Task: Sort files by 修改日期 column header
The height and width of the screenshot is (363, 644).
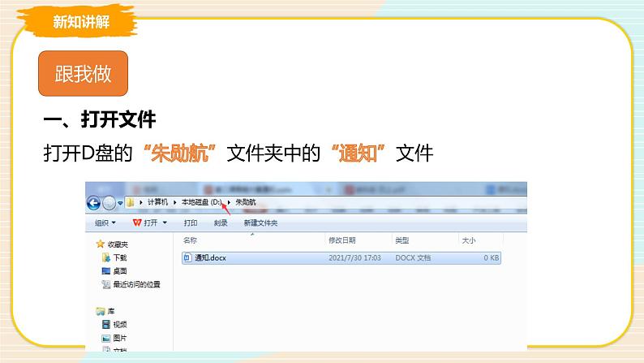Action: pyautogui.click(x=341, y=241)
